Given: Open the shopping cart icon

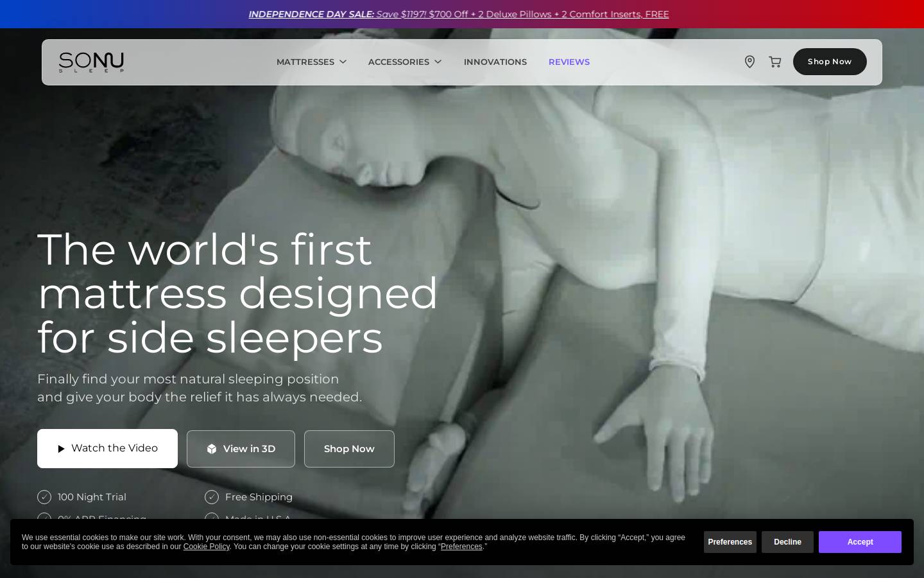Looking at the screenshot, I should [x=775, y=62].
